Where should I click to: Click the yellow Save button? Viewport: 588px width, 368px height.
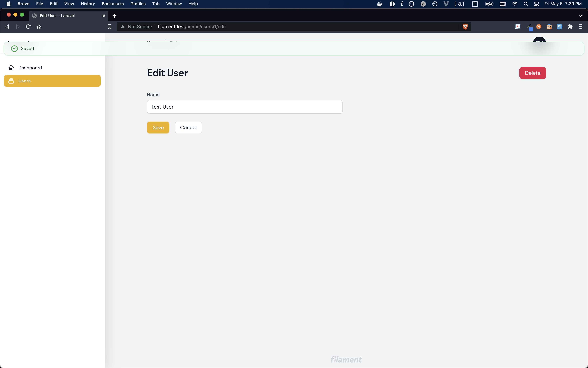(x=158, y=127)
